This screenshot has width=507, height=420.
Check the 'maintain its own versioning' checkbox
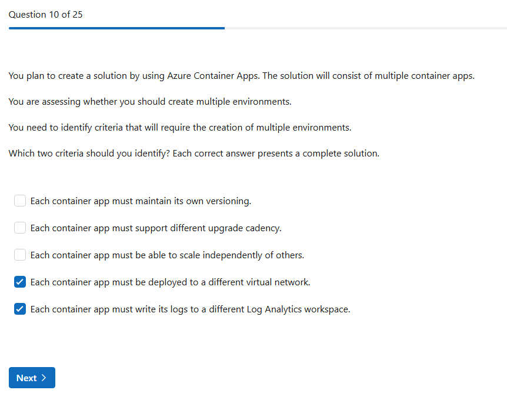click(20, 201)
